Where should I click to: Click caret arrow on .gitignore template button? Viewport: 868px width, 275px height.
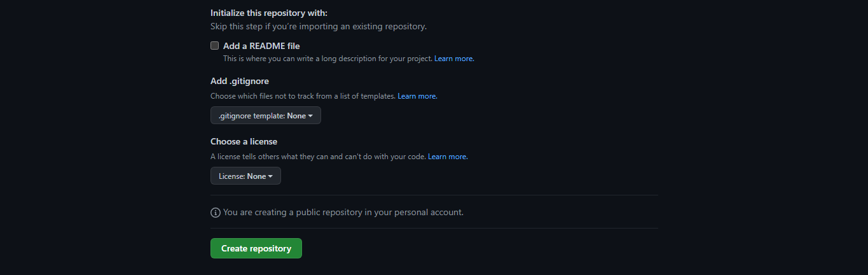tap(310, 116)
